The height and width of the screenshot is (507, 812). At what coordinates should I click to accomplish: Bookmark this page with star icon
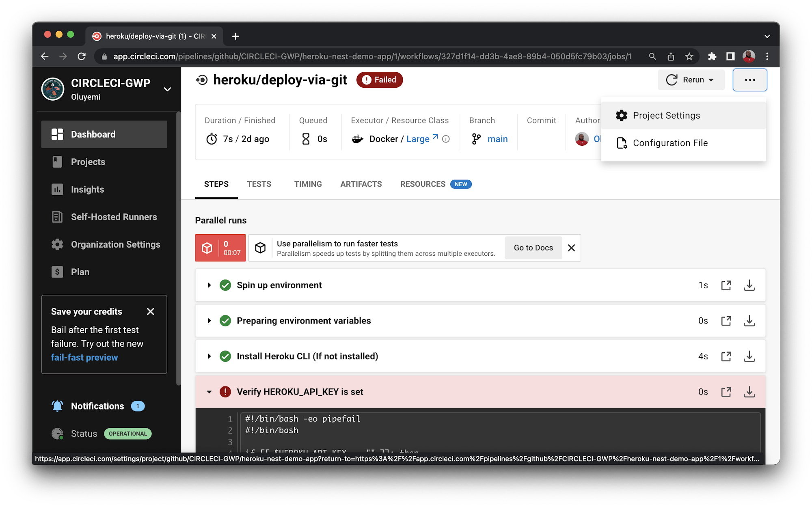point(689,56)
